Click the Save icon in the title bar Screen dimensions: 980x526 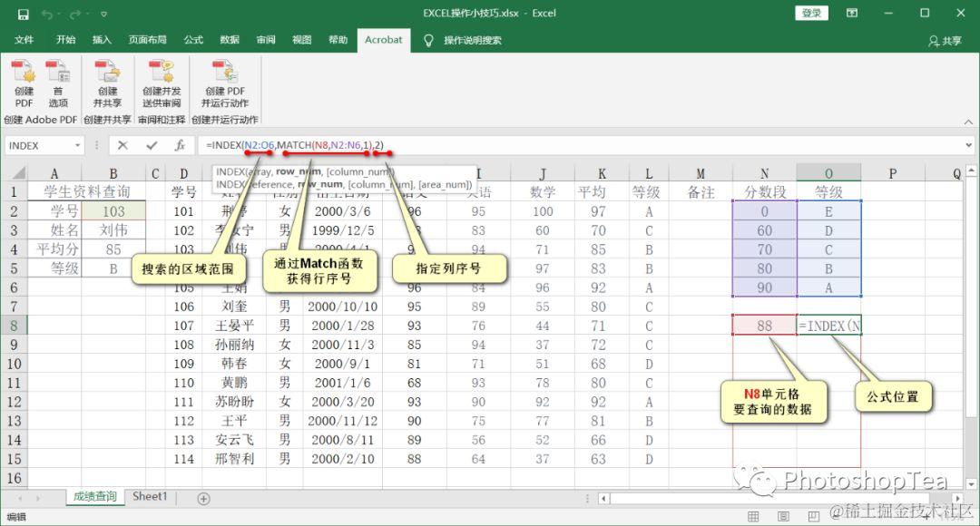click(x=23, y=14)
